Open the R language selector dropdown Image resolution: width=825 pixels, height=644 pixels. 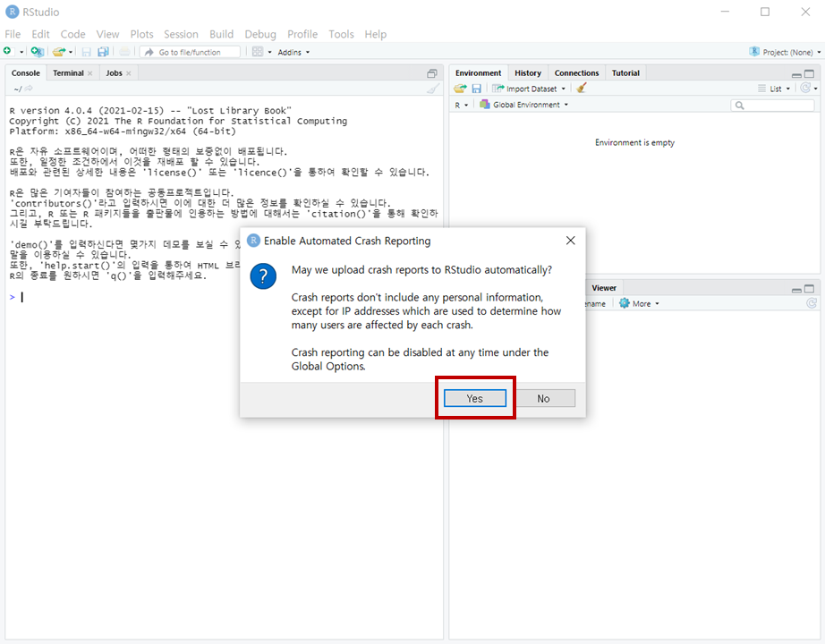(461, 105)
